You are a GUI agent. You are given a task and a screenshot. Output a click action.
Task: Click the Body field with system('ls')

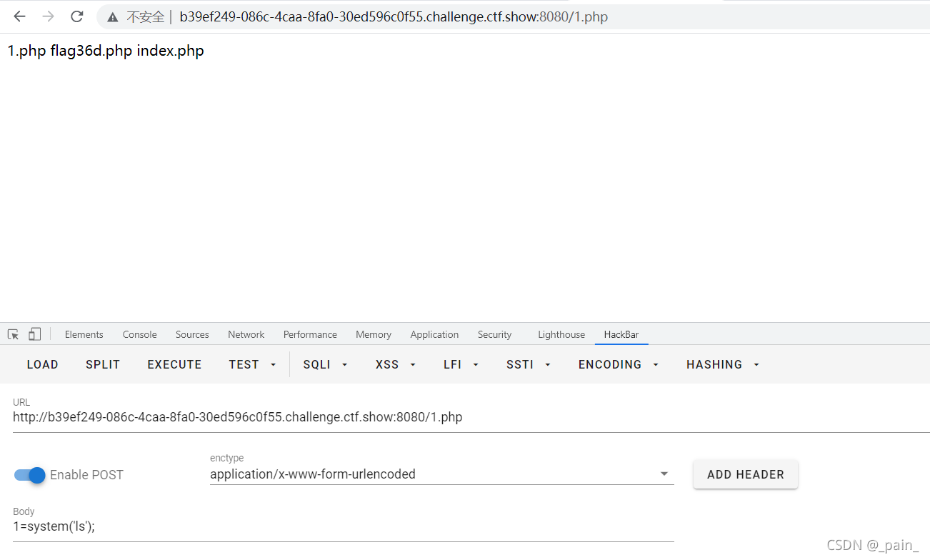click(343, 526)
